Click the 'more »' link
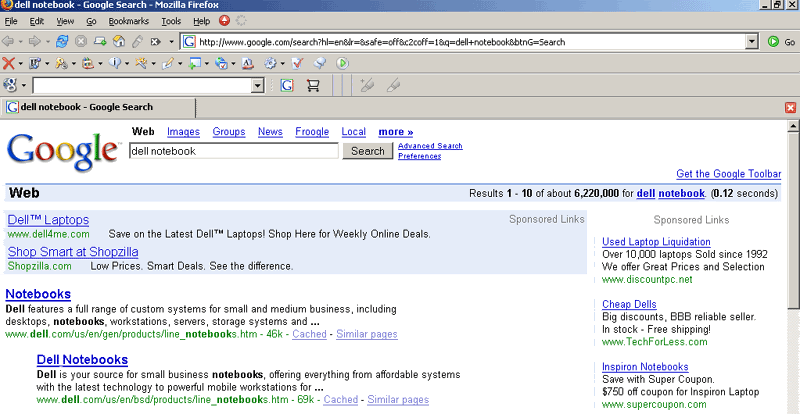The width and height of the screenshot is (800, 414). pyautogui.click(x=396, y=132)
